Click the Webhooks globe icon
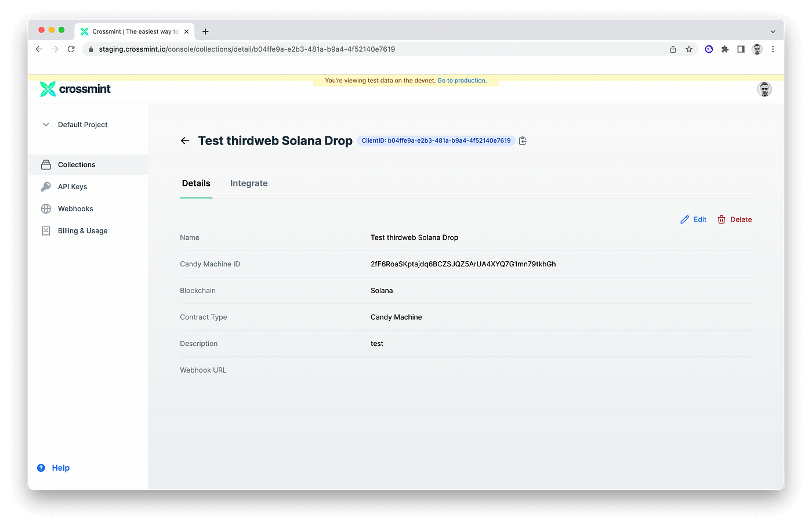Screen dimensions: 812x527 pyautogui.click(x=46, y=209)
